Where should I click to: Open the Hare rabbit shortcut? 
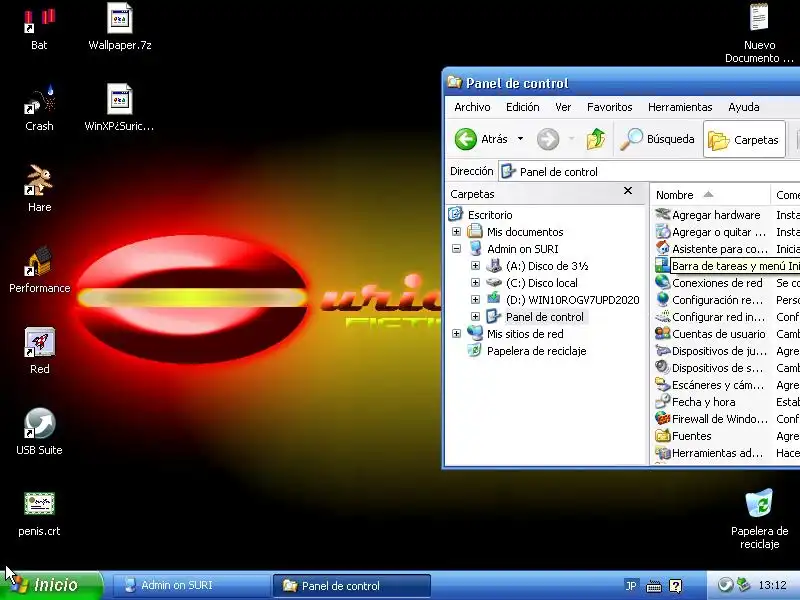(39, 189)
